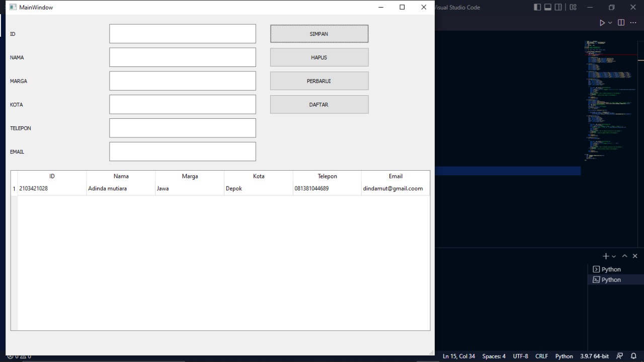Maximize the terminal panel with the chevron icon
This screenshot has height=362, width=644.
[624, 256]
